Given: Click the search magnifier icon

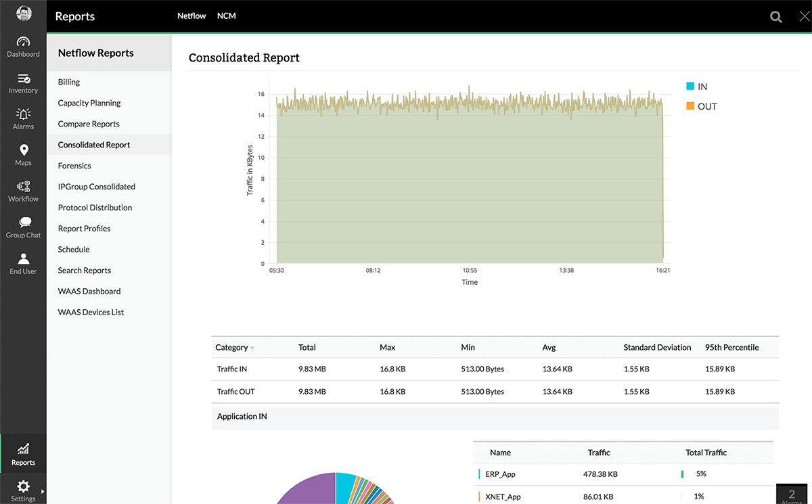Looking at the screenshot, I should 776,17.
